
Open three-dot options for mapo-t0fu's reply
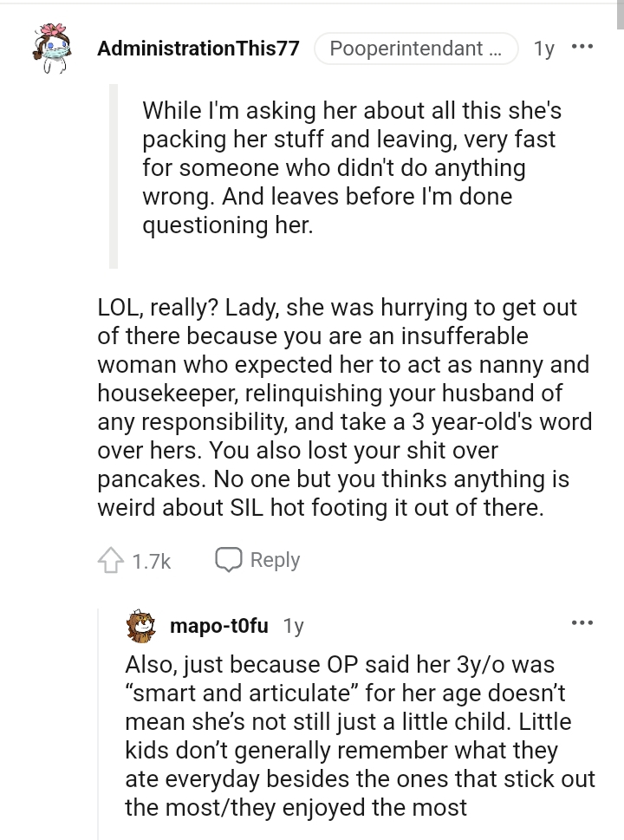click(583, 622)
